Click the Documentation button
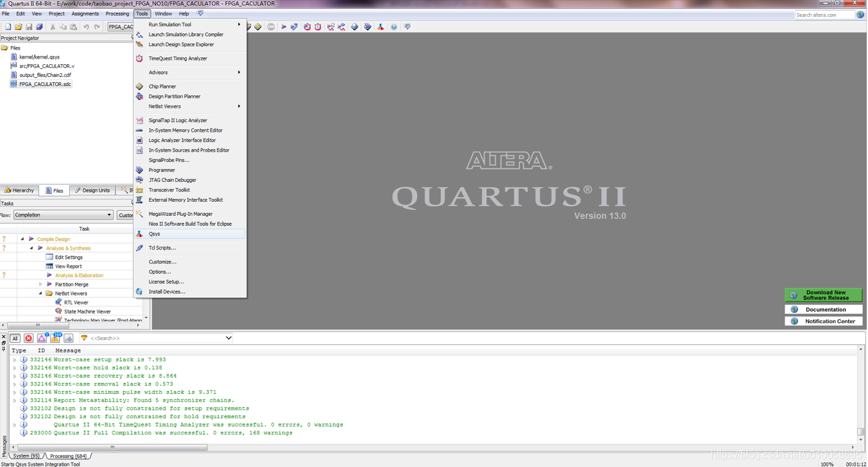Screen dimensions: 868x467 824,310
